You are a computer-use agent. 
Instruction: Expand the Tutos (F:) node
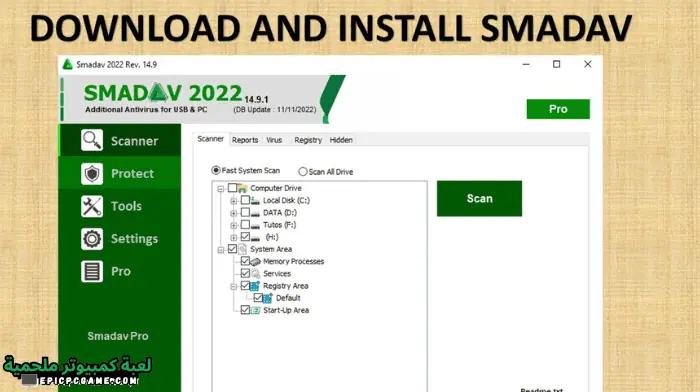(x=233, y=225)
